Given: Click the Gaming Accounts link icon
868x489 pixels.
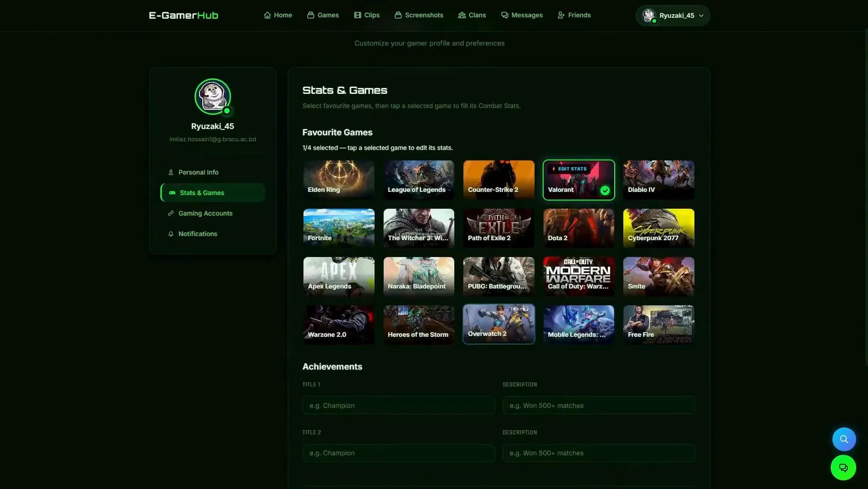Looking at the screenshot, I should coord(171,213).
